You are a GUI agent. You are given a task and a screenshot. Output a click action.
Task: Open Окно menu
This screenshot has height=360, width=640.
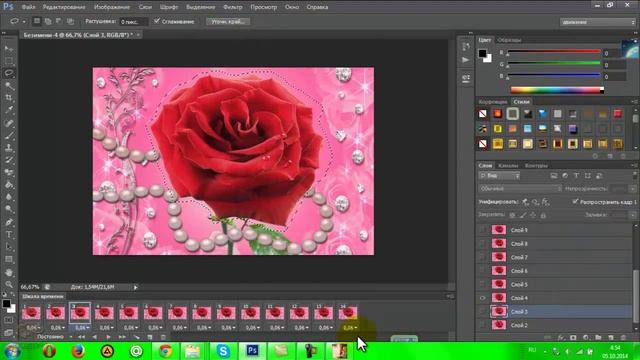click(292, 7)
